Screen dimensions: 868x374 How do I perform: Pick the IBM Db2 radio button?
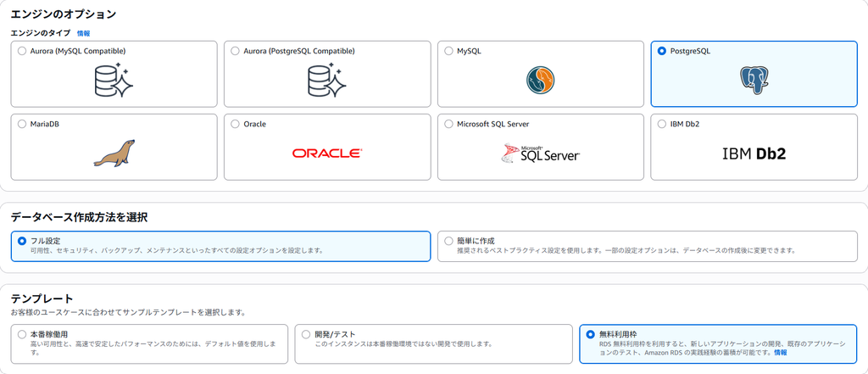[x=661, y=124]
